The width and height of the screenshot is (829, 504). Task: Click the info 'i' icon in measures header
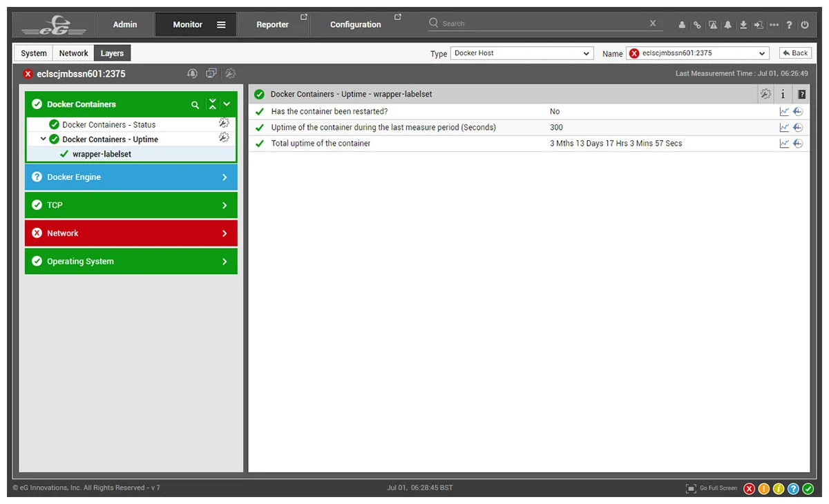(783, 95)
